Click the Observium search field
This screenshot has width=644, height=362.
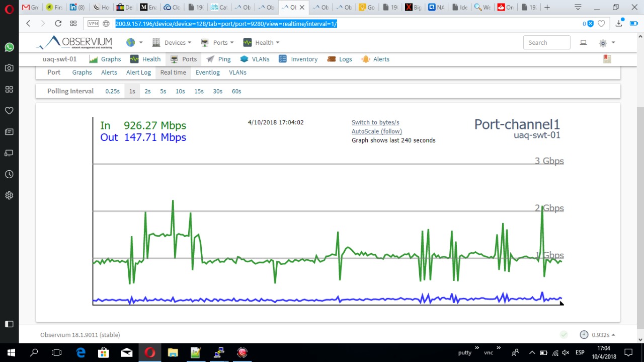546,43
